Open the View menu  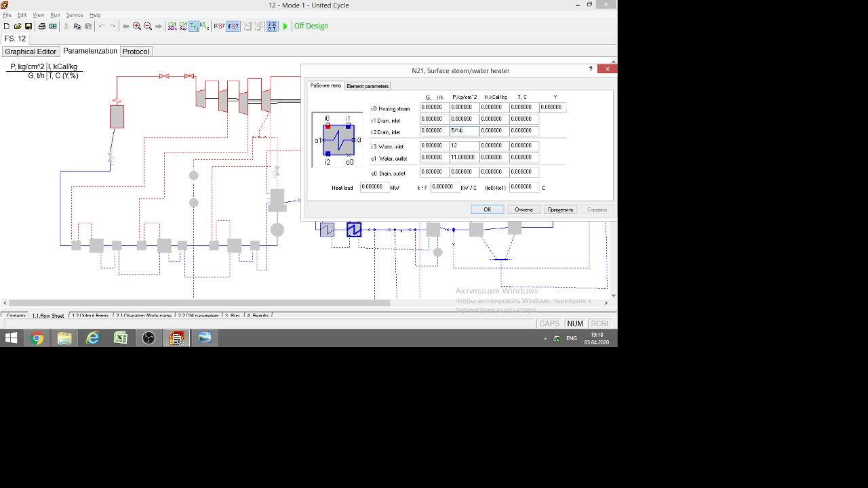tap(39, 15)
